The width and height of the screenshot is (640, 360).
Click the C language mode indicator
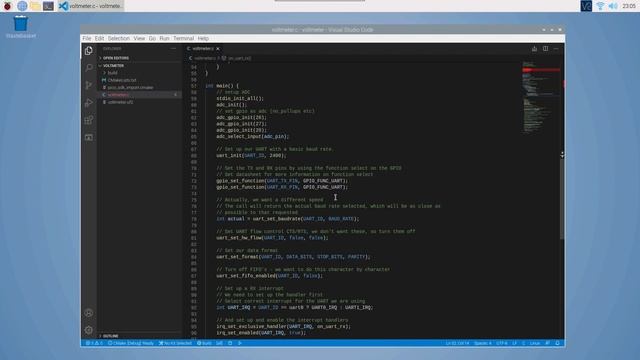[x=524, y=343]
